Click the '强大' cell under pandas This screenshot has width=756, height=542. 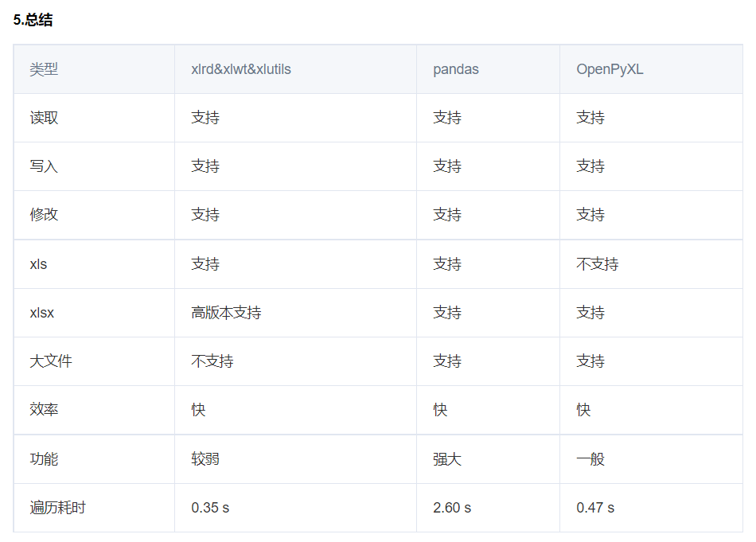click(x=447, y=459)
